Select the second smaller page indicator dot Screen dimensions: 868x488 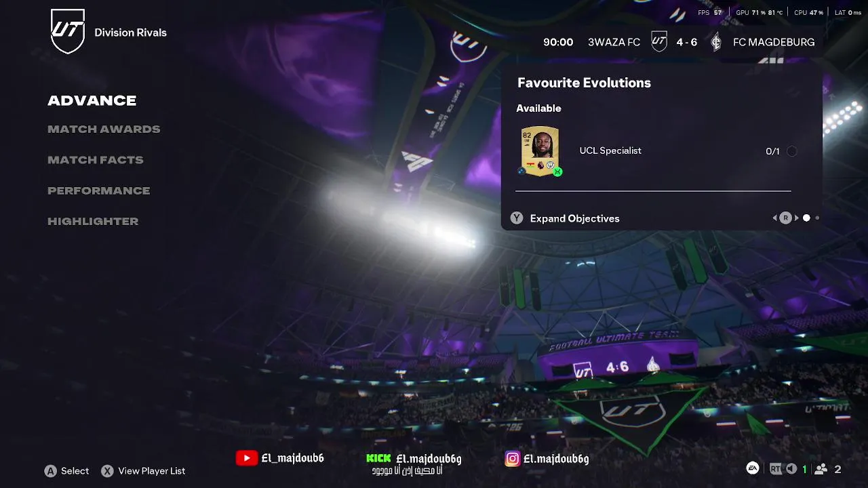click(x=817, y=218)
